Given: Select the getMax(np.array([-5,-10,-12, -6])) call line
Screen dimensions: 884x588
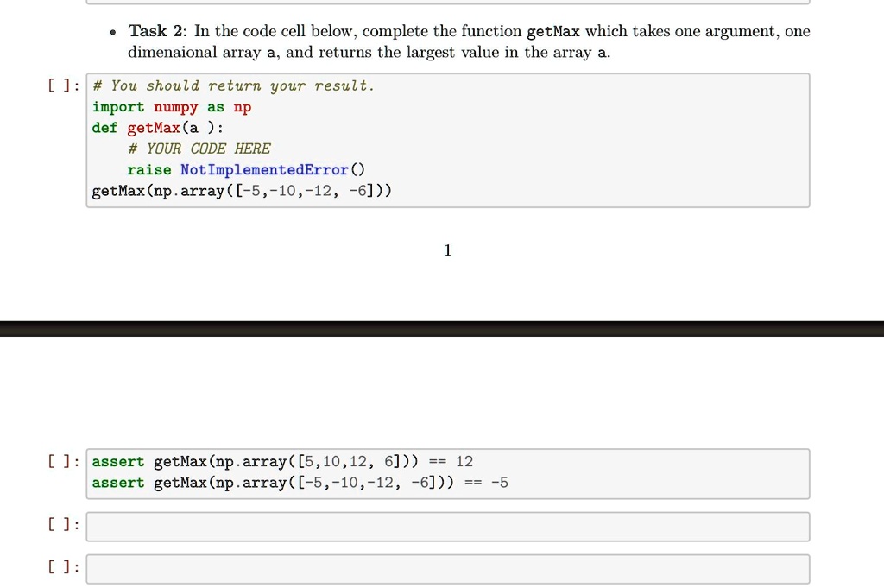Looking at the screenshot, I should point(242,190).
